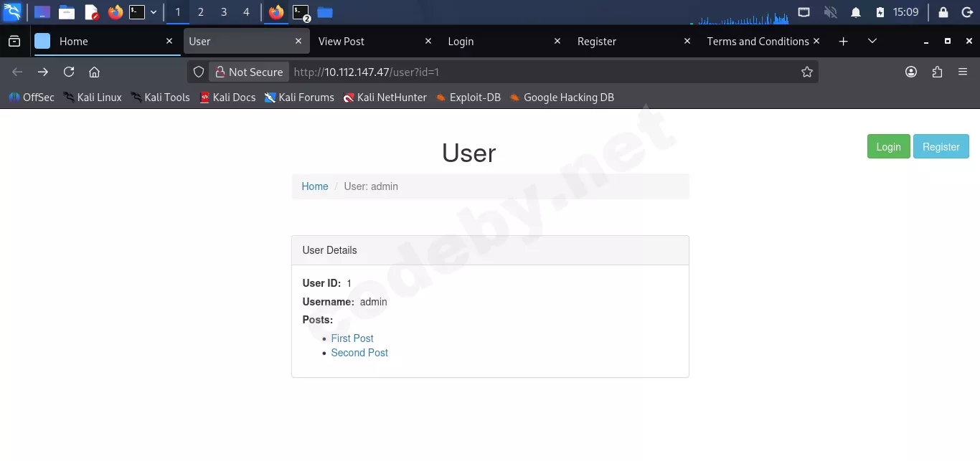
Task: Focus the terminal window in the taskbar
Action: [x=301, y=12]
